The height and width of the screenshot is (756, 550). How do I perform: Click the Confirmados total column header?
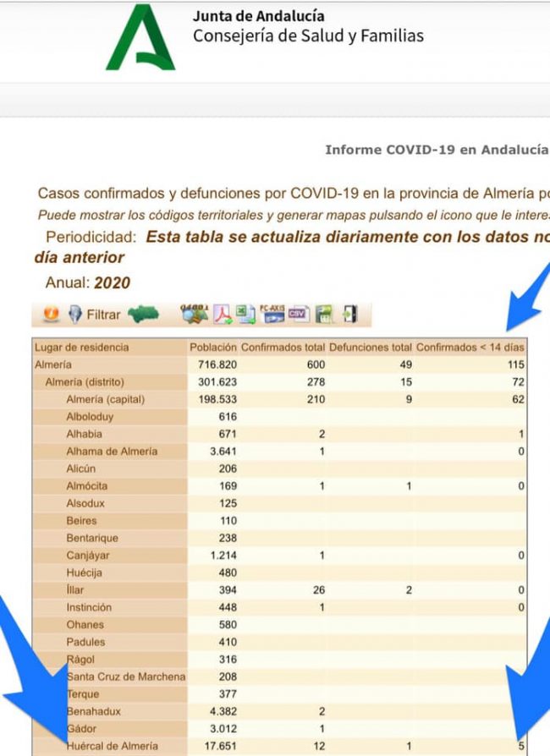click(x=282, y=348)
